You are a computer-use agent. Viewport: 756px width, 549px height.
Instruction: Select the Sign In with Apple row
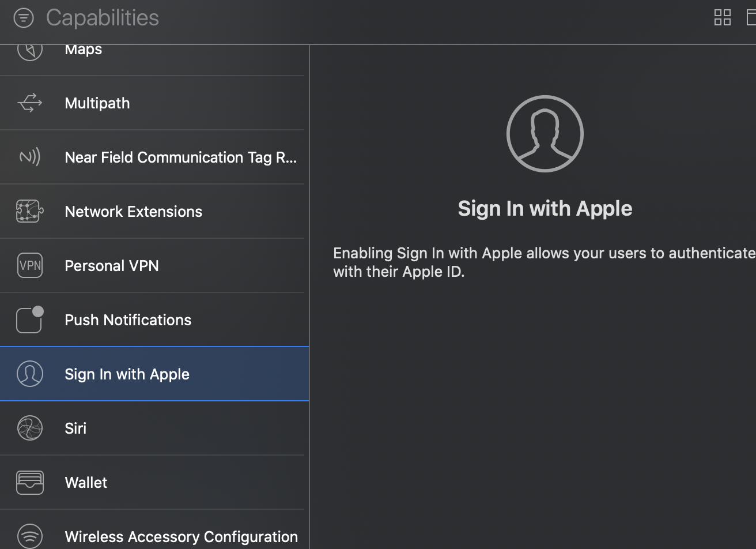tap(127, 374)
